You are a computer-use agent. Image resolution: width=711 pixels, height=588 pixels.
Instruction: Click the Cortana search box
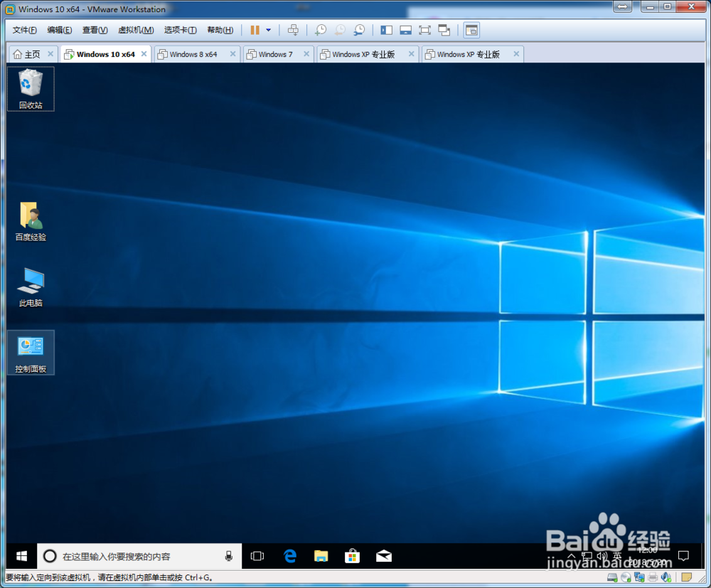[x=139, y=556]
